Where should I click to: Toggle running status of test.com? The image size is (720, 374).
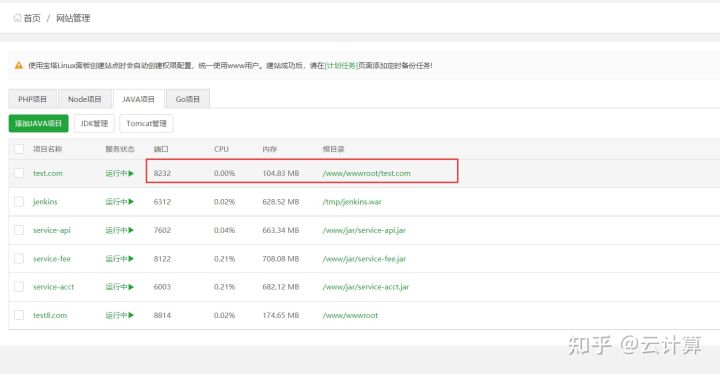coord(120,173)
